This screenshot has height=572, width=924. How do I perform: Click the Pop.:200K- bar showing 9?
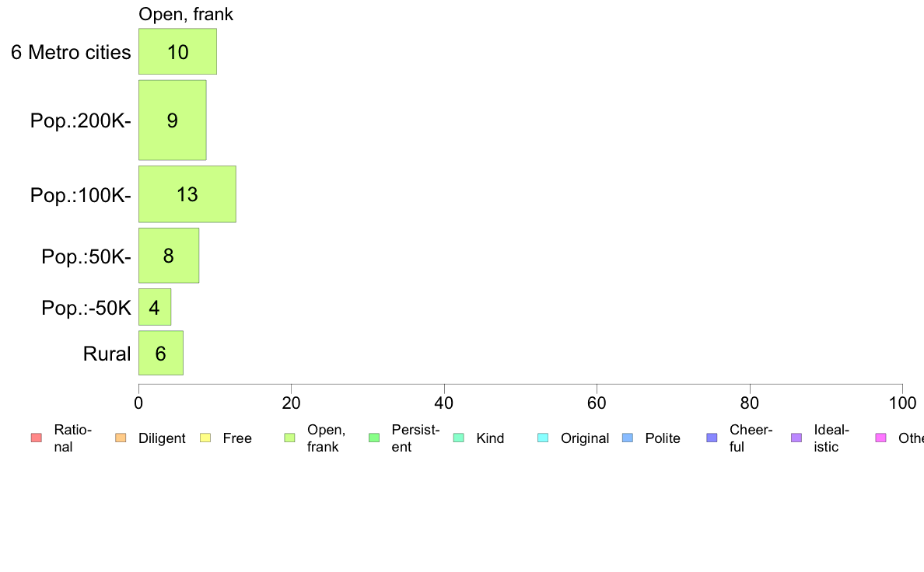coord(172,120)
